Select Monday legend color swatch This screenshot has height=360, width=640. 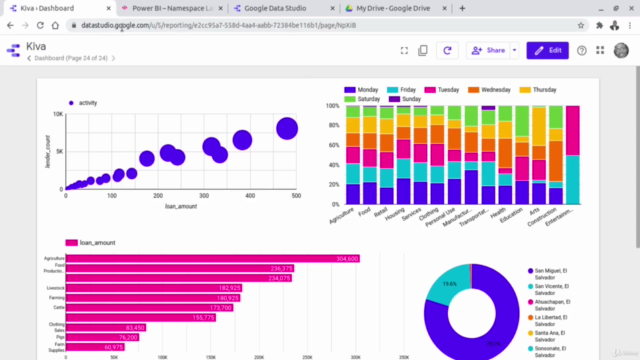350,90
